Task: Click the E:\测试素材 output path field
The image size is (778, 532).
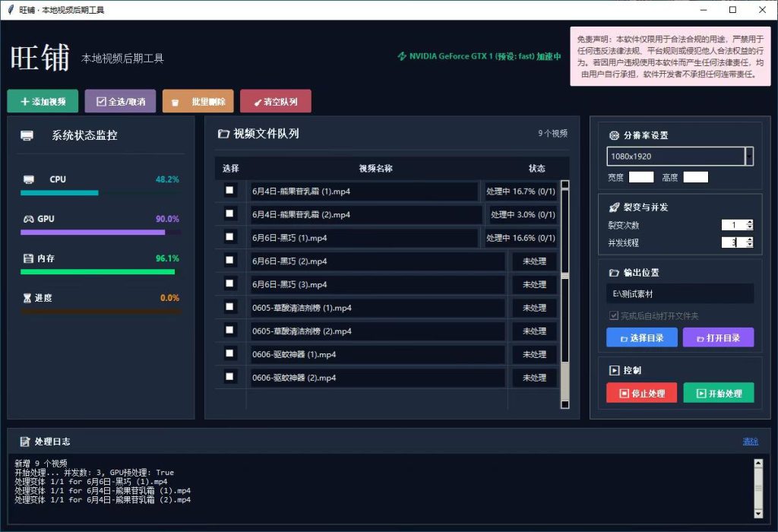Action: pyautogui.click(x=680, y=294)
